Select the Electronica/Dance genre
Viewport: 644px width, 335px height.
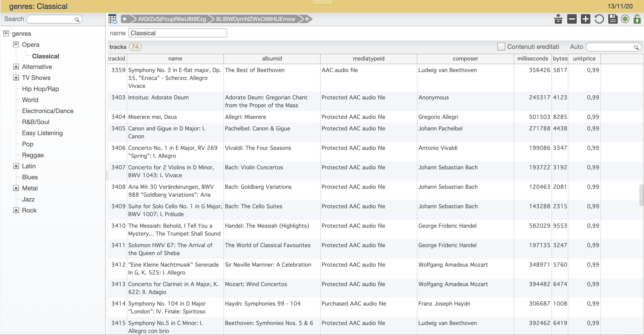pos(48,111)
